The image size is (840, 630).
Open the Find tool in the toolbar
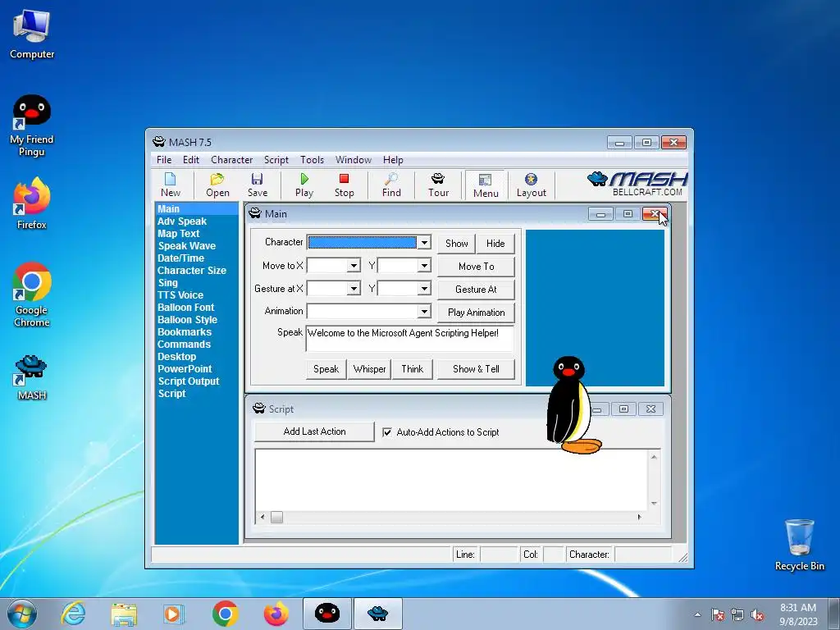coord(391,185)
